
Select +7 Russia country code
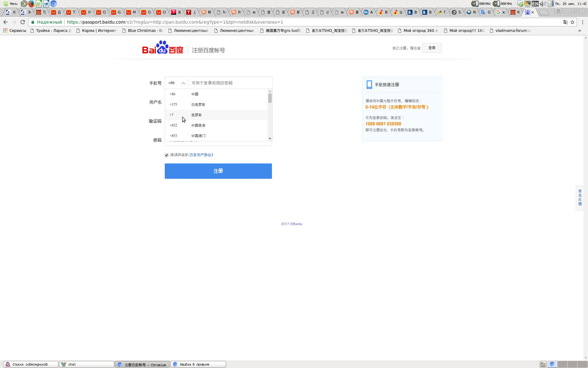[x=196, y=115]
